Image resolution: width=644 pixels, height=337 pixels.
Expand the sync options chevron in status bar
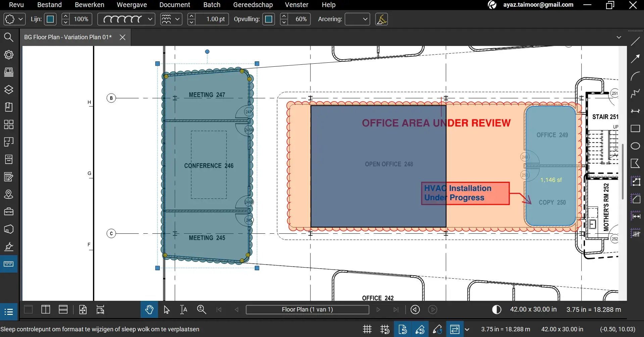[x=467, y=329]
